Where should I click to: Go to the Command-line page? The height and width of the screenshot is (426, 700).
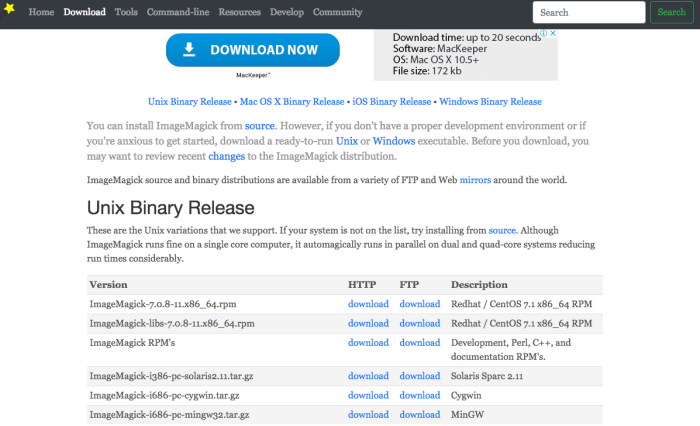178,12
